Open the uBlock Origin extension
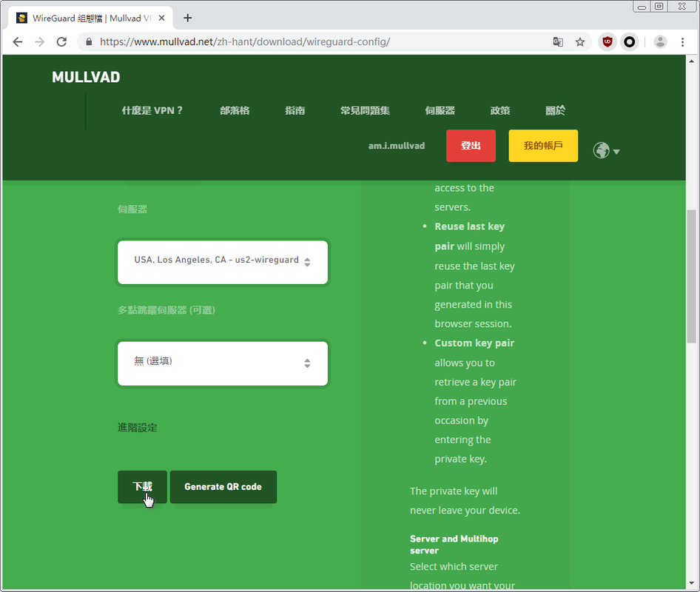The height and width of the screenshot is (592, 700). click(x=608, y=42)
